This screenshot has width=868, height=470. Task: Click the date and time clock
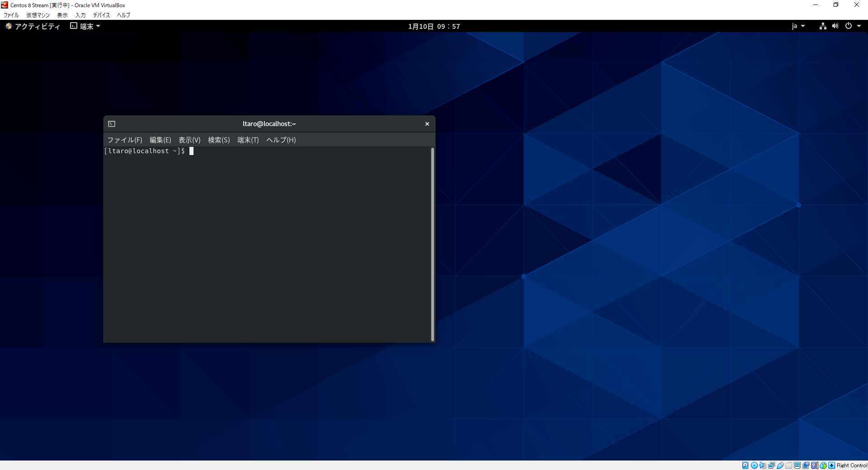(434, 26)
